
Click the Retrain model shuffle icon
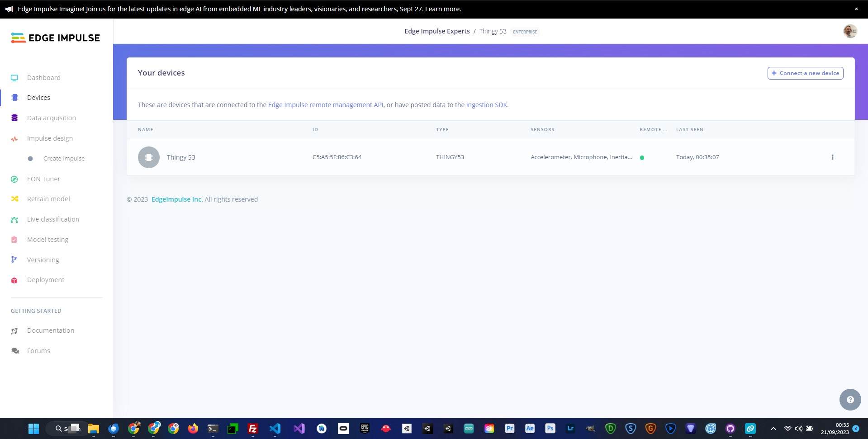[14, 199]
